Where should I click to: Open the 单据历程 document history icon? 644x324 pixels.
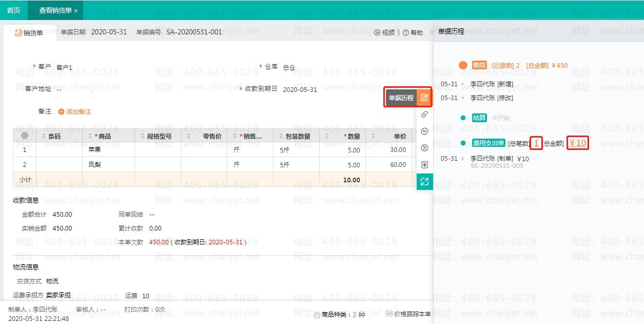pyautogui.click(x=424, y=98)
